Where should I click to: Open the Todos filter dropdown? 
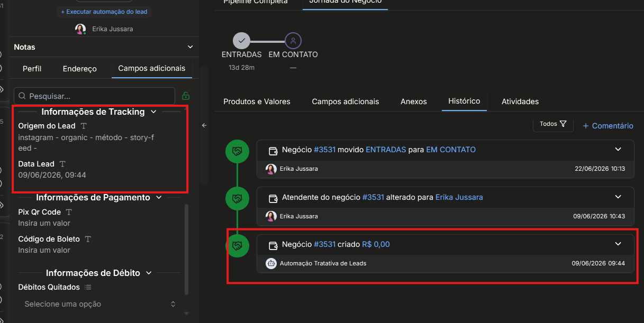click(x=553, y=124)
